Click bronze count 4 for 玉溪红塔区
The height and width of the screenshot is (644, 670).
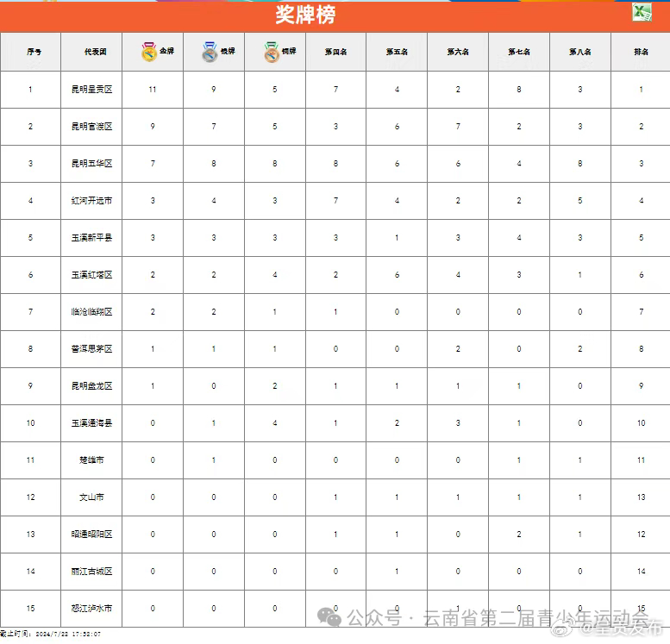(x=275, y=275)
